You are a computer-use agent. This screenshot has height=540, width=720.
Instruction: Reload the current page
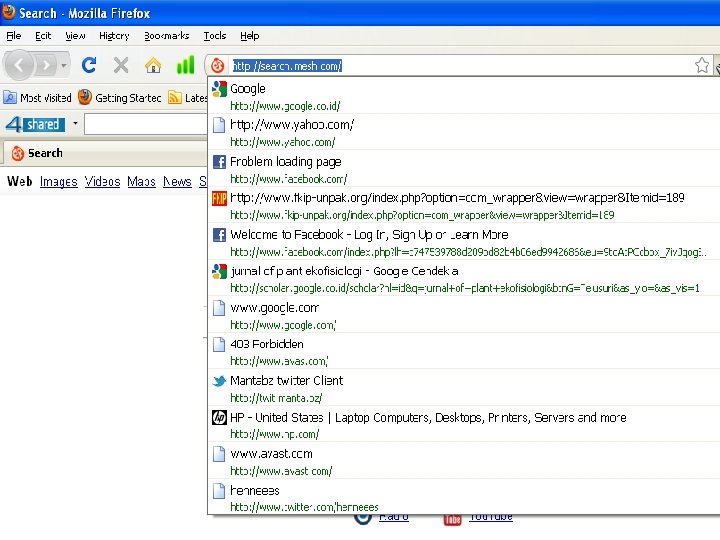click(89, 65)
